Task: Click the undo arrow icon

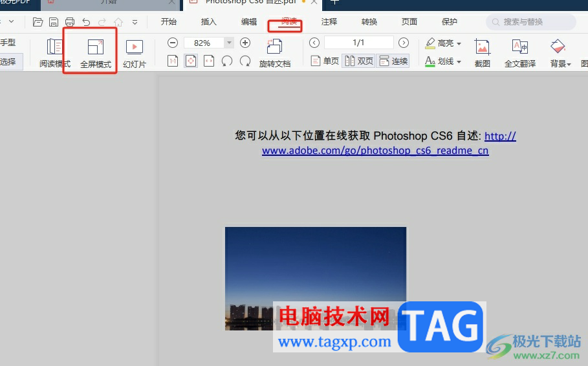Action: coord(86,22)
